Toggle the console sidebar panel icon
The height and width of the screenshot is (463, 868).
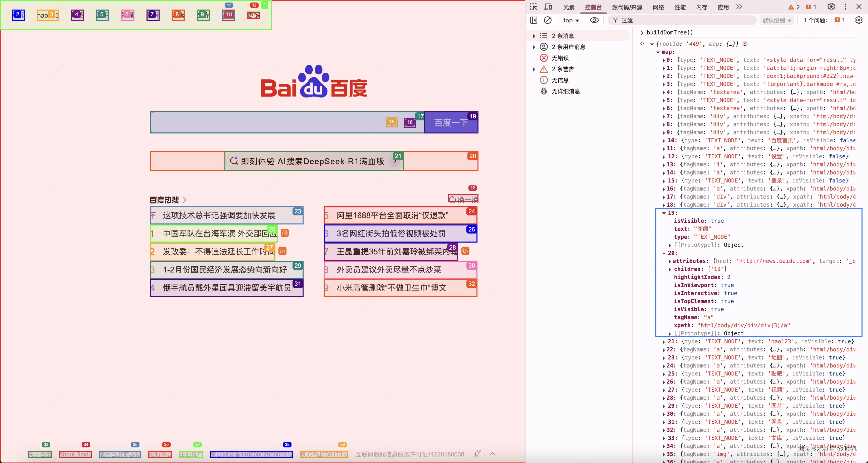[x=534, y=20]
